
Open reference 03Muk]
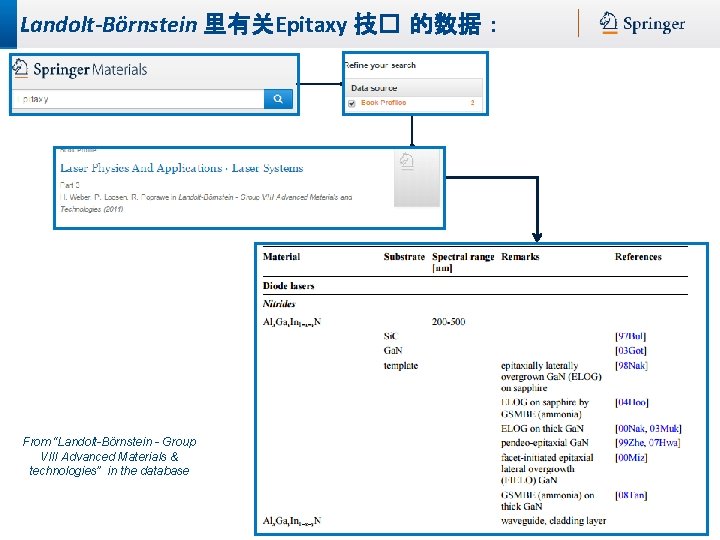pos(665,428)
